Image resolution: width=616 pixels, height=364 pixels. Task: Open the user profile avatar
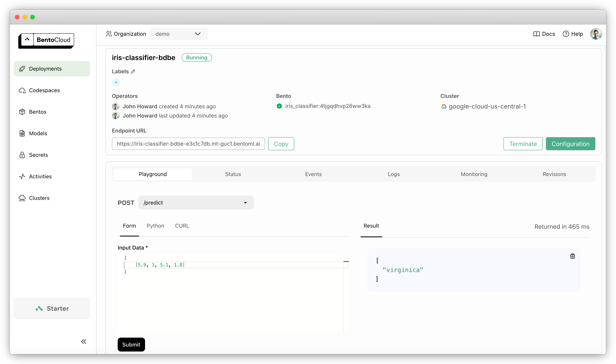pyautogui.click(x=596, y=34)
